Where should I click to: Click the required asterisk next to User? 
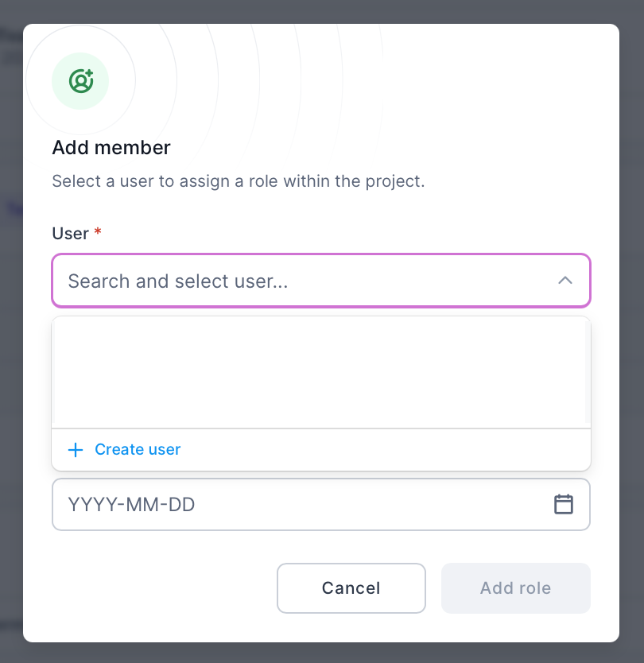tap(97, 231)
